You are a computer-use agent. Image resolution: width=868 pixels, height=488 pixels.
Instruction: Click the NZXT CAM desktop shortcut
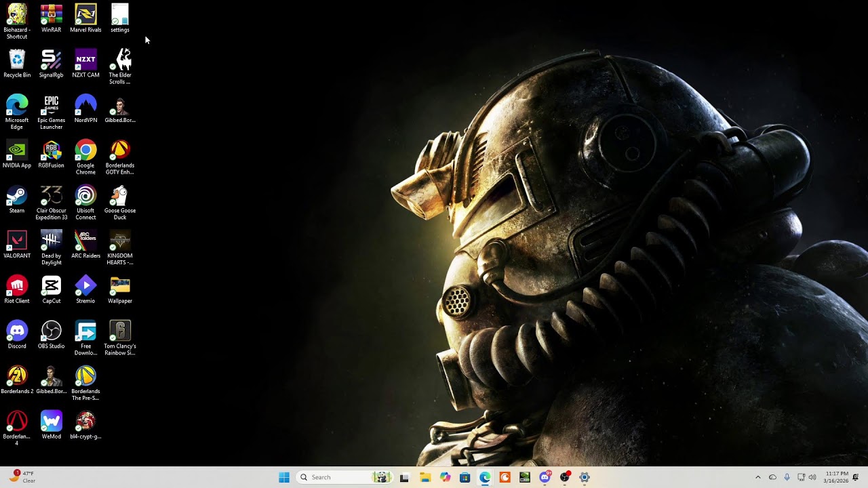coord(85,64)
